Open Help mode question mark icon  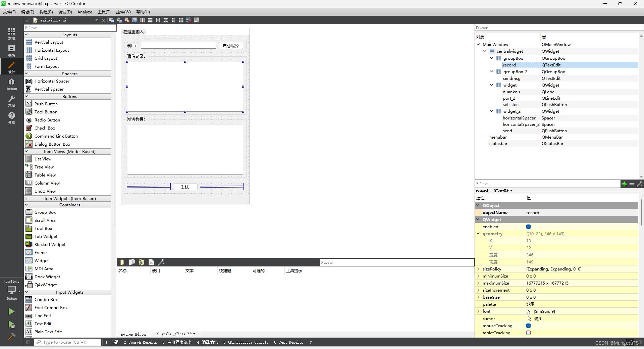coord(12,117)
